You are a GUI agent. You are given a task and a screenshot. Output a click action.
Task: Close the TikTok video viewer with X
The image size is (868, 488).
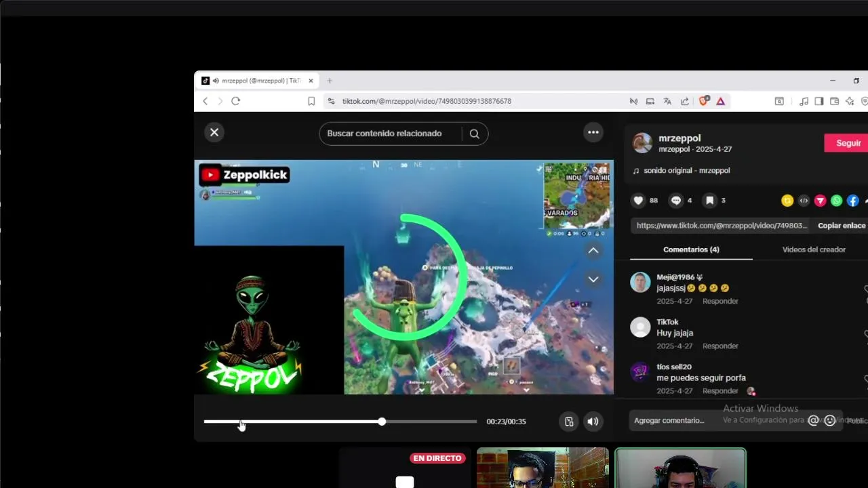pos(214,132)
